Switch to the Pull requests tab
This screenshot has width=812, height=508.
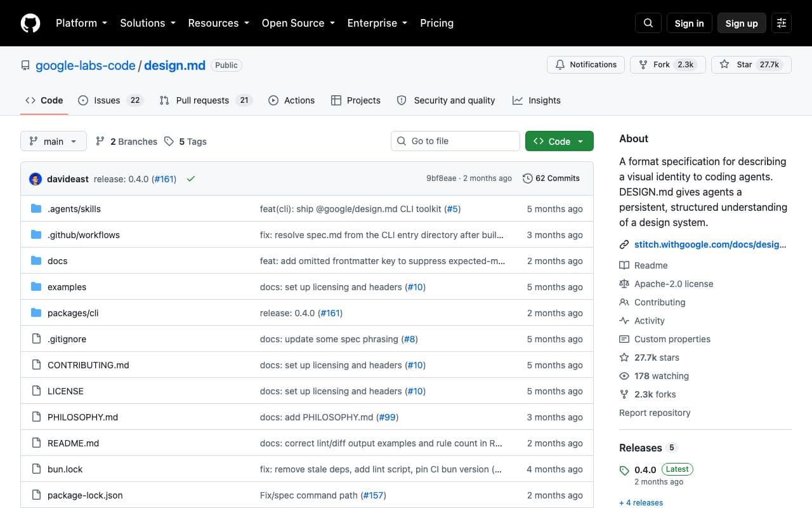(x=206, y=100)
